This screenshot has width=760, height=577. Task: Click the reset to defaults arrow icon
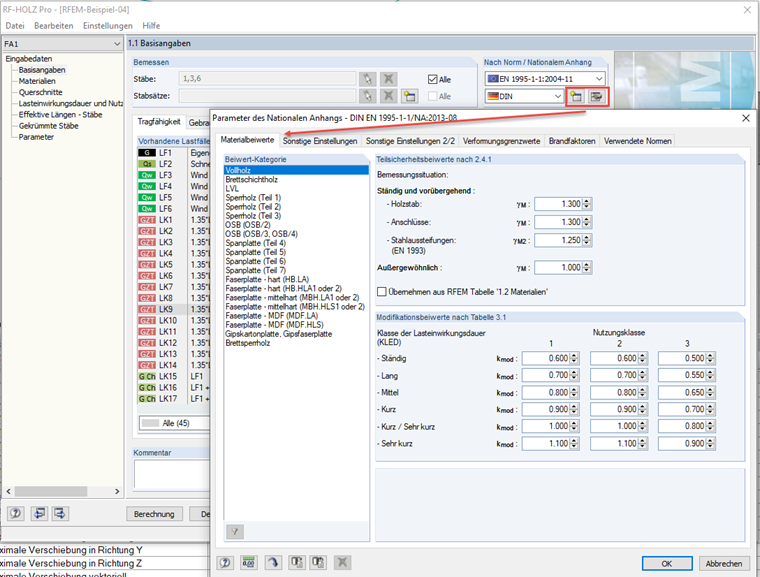(271, 564)
